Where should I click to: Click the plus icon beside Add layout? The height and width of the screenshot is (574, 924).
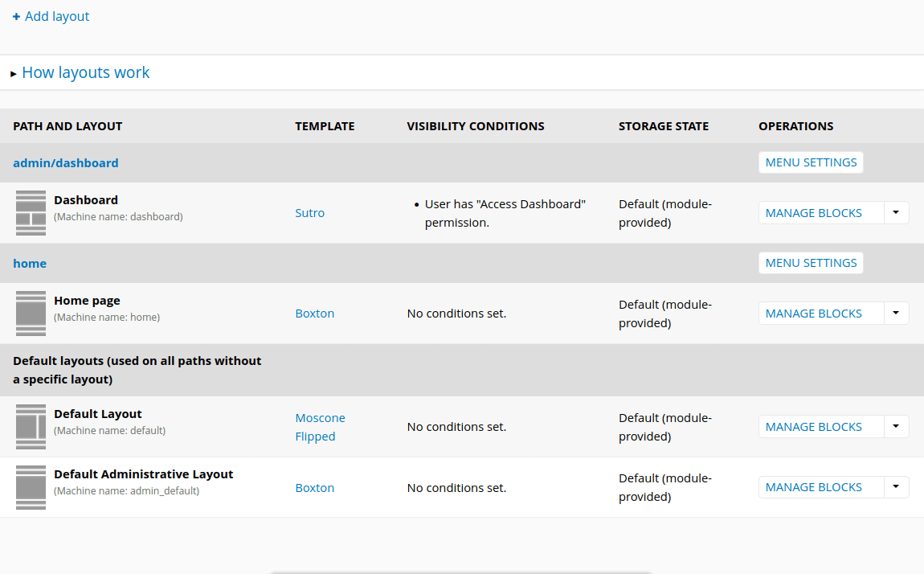tap(16, 16)
